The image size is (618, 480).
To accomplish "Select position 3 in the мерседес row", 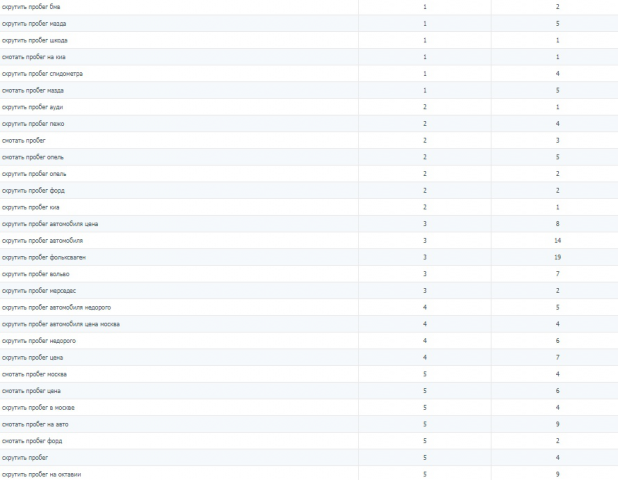I will click(425, 291).
